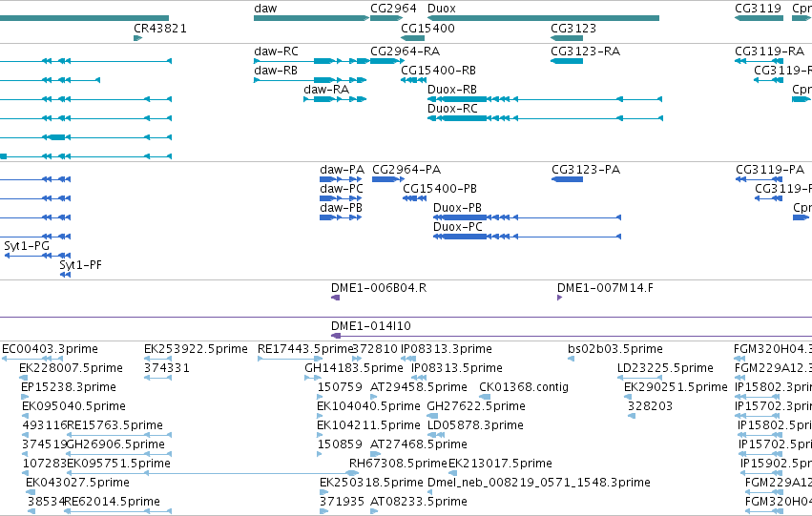
Task: Select the CG3123-RA transcript
Action: 567,61
